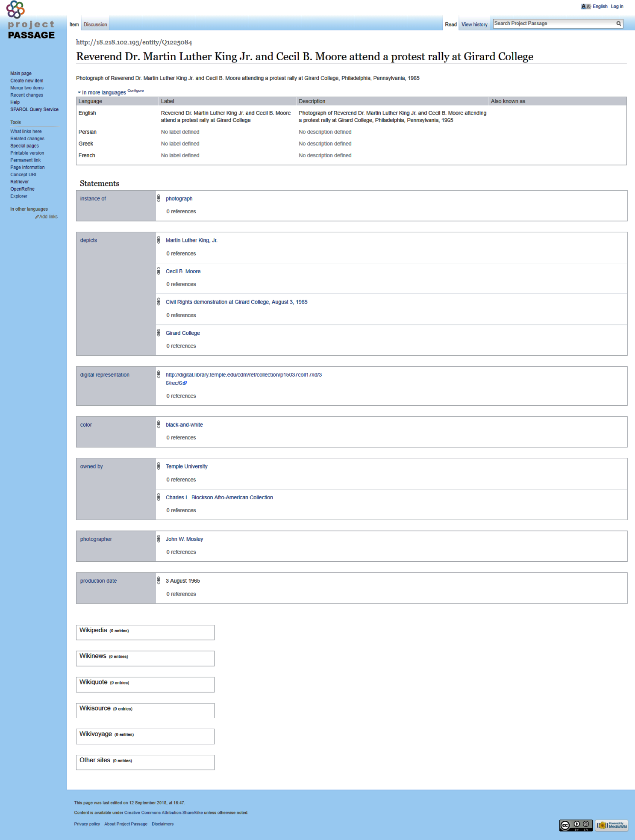Screen dimensions: 635x840
Task: Click the Log in link
Action: [617, 6]
